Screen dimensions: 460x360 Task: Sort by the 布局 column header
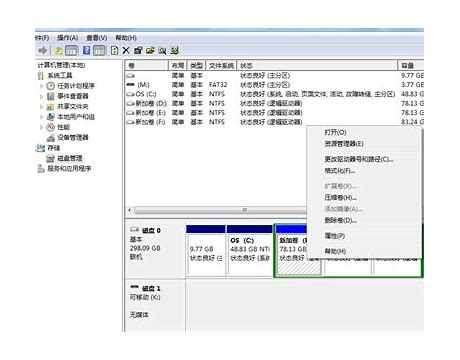(x=178, y=66)
